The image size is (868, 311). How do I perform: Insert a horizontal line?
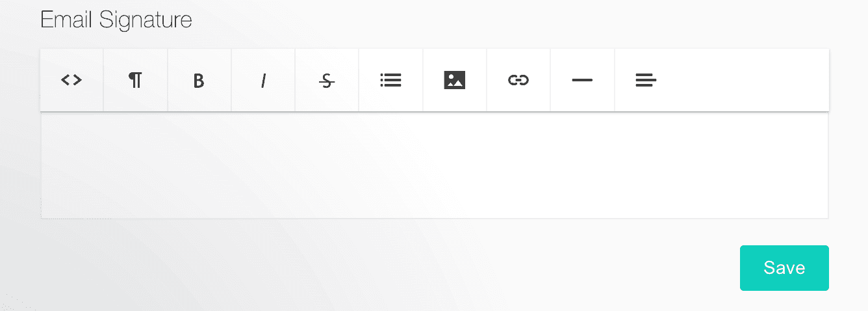tap(582, 80)
